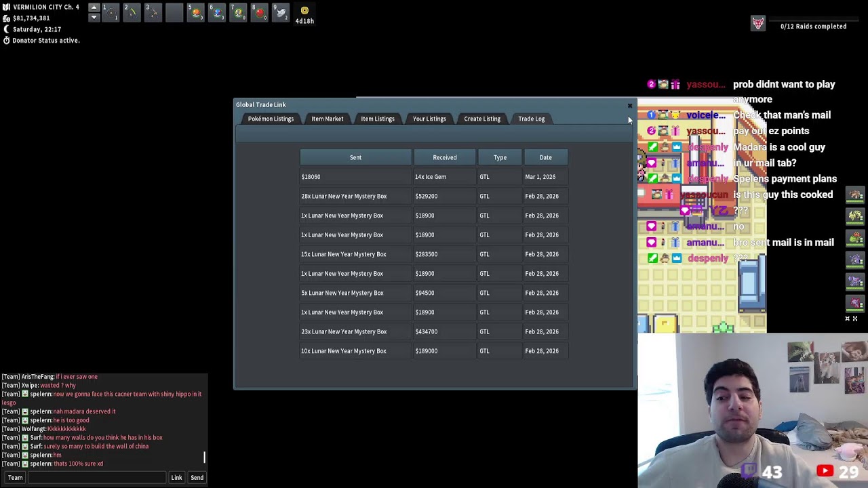Select the 28x Lunar New Year Mystery Box row

tap(434, 196)
